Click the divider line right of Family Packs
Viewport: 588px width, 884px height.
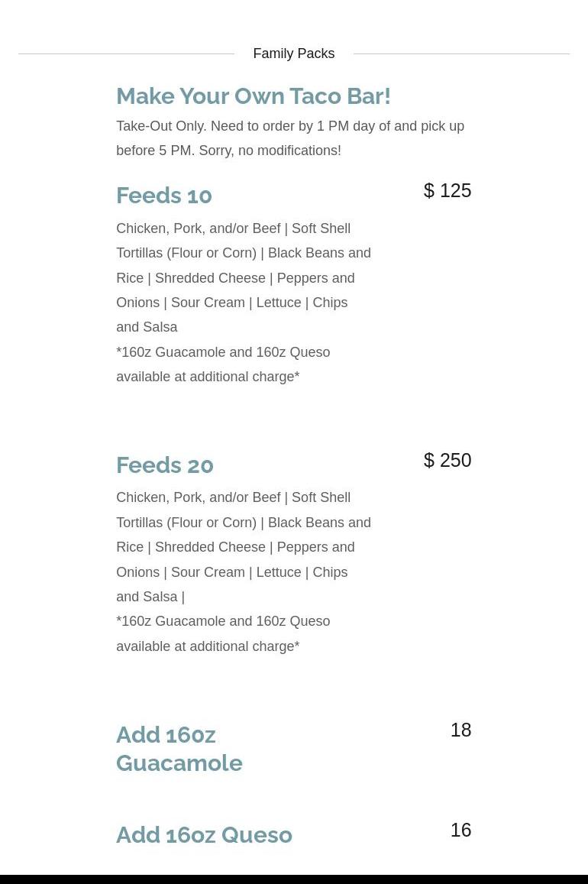tap(461, 53)
